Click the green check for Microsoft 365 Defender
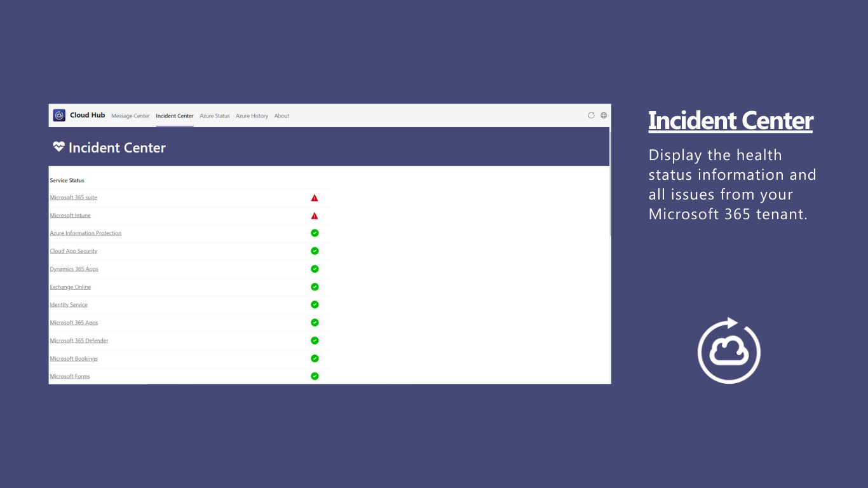 (x=315, y=341)
